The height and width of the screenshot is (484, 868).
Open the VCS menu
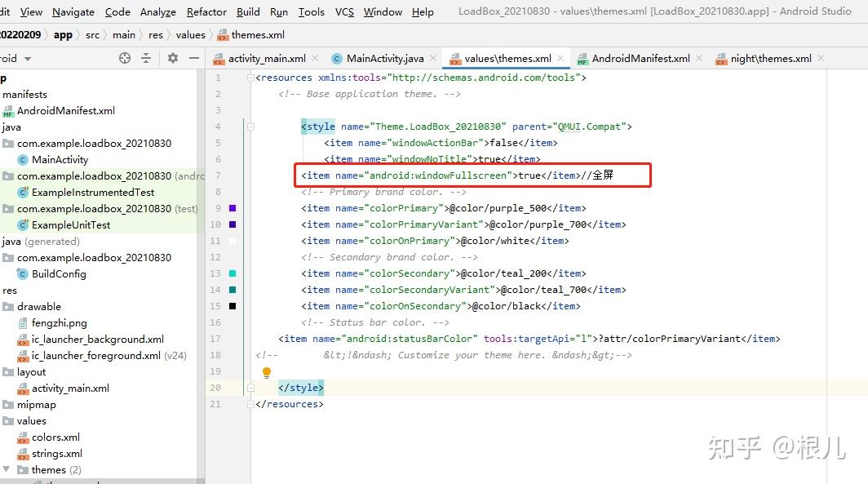[x=344, y=11]
